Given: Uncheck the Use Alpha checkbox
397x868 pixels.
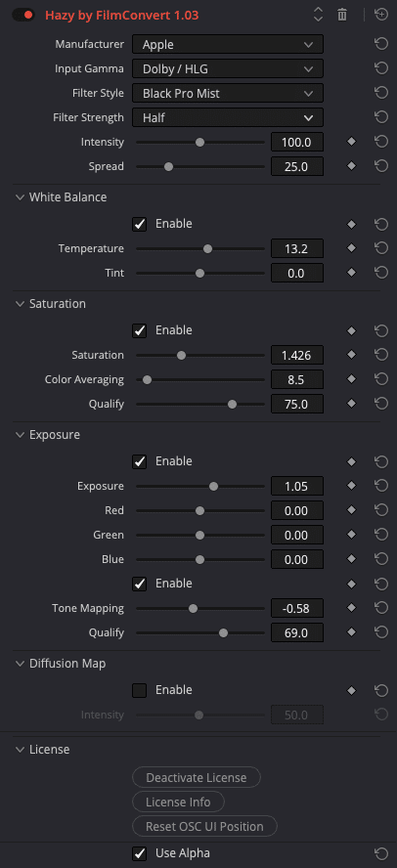Looking at the screenshot, I should [140, 853].
